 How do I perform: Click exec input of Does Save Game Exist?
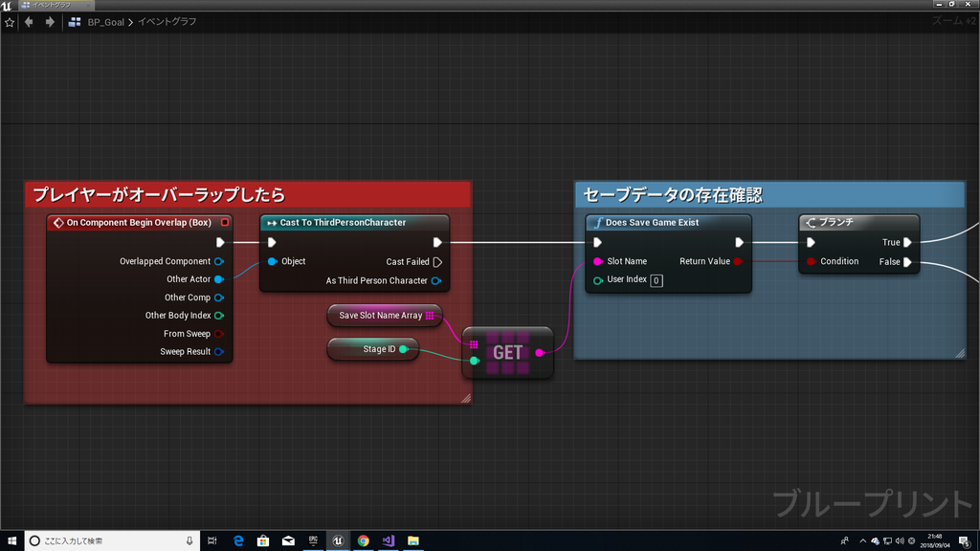point(597,242)
